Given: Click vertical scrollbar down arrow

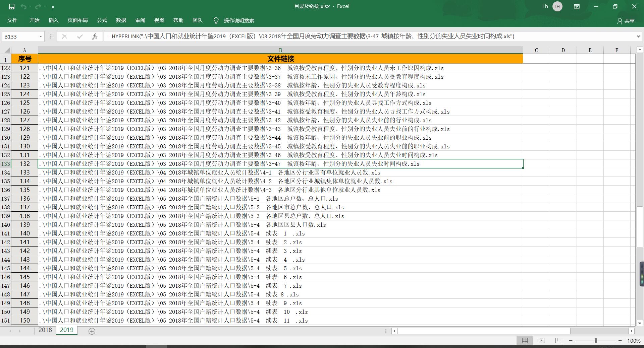Looking at the screenshot, I should (640, 323).
